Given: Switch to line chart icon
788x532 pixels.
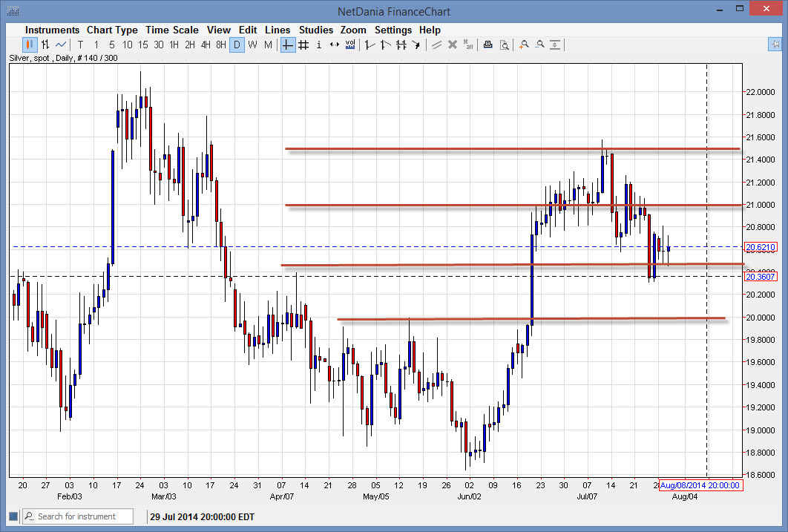Looking at the screenshot, I should point(61,45).
